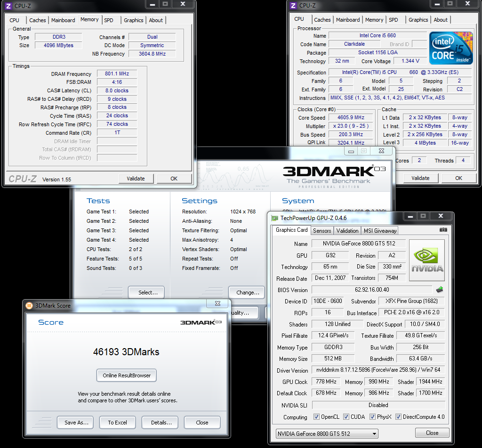Click Close in 3DMark Score dialog
Viewport: 482px width, 448px height.
pyautogui.click(x=202, y=423)
